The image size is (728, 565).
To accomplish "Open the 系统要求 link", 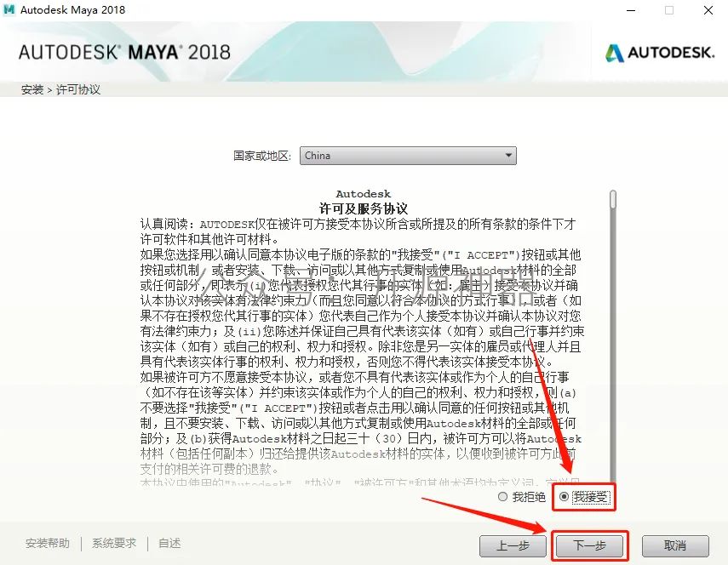I will pyautogui.click(x=114, y=543).
